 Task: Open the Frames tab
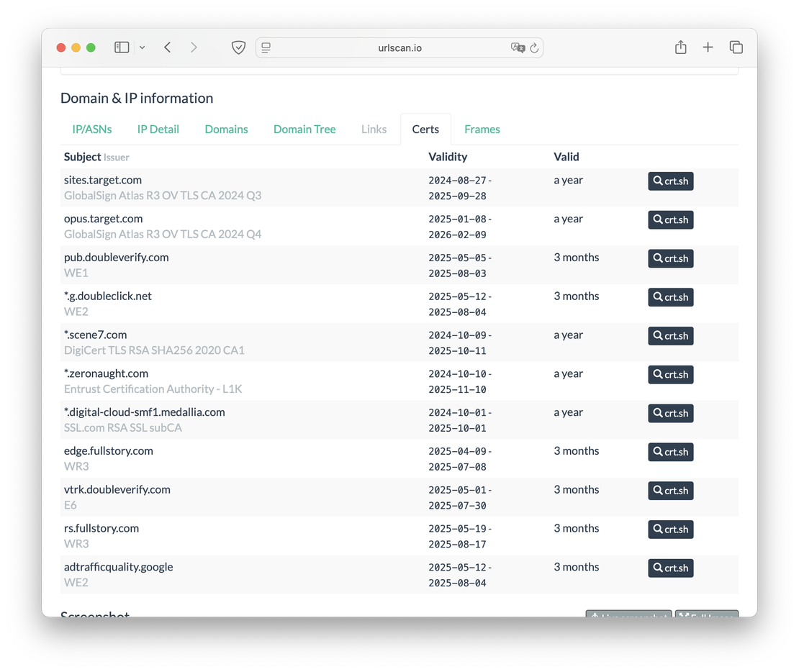(482, 130)
